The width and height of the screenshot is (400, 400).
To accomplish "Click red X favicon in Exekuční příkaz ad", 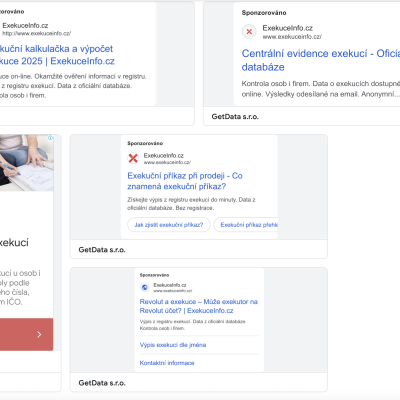I will [x=133, y=158].
